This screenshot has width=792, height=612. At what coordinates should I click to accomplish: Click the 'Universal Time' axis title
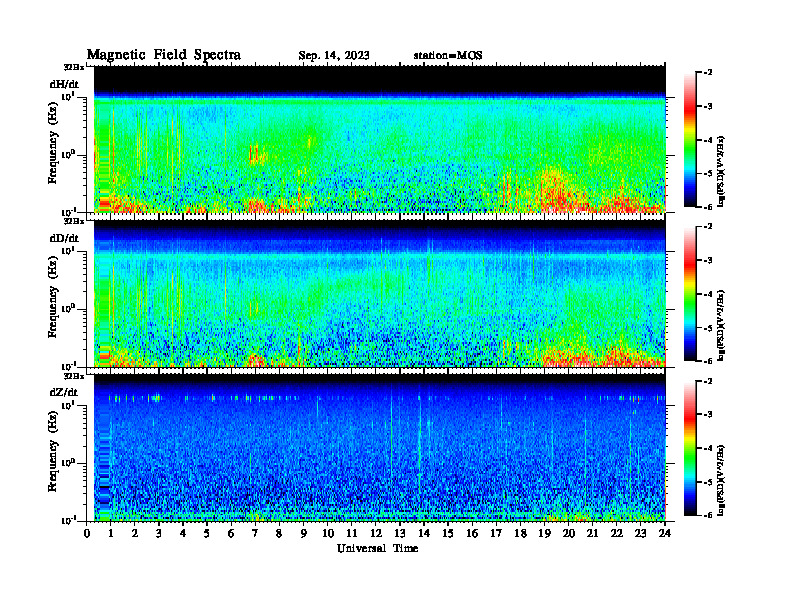[377, 548]
